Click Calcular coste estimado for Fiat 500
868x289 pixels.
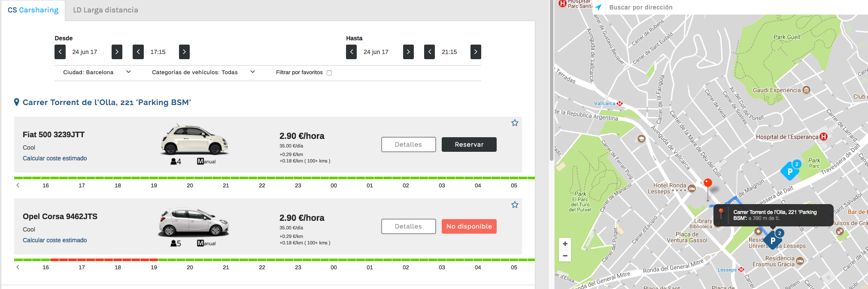55,158
